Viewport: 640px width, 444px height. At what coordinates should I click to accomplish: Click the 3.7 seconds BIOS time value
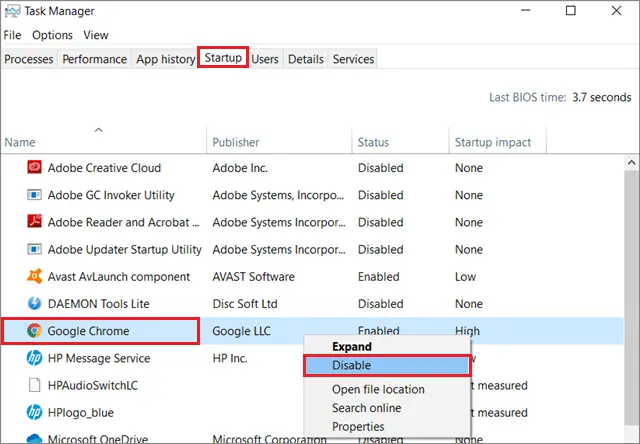point(602,98)
